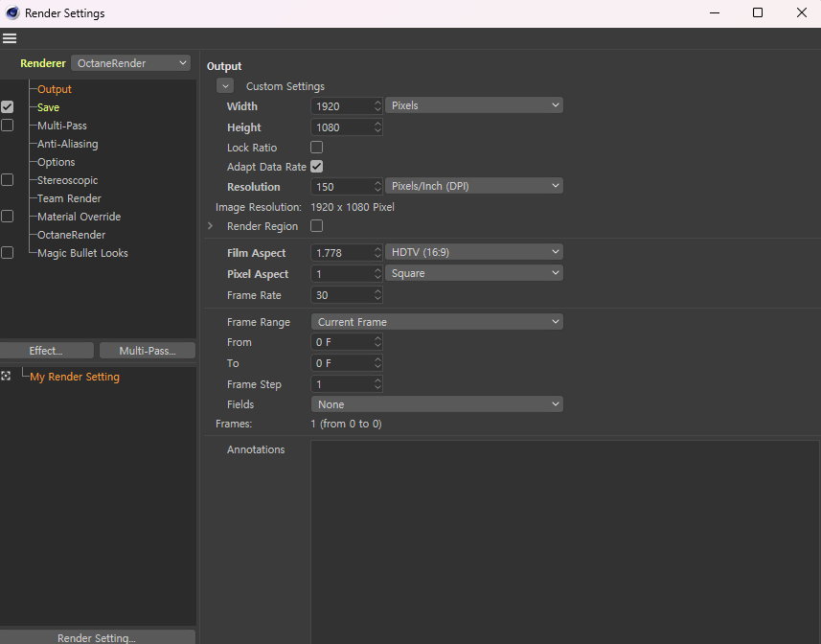The height and width of the screenshot is (644, 821).
Task: Enable the Multi-Pass checkbox
Action: coord(8,126)
